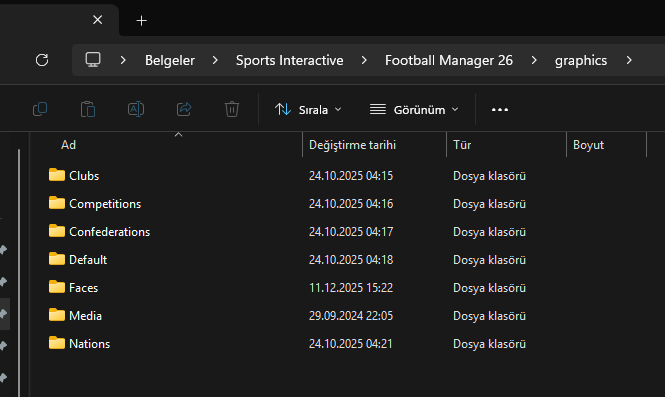Copy selected item using toolbar Copy icon
Screen dimensions: 665x397
pos(40,109)
